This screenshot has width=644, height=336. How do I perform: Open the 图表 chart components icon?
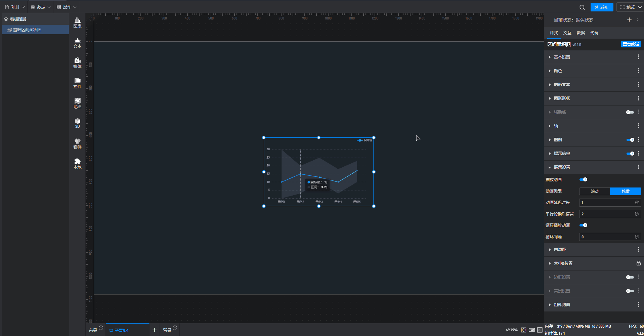point(77,23)
